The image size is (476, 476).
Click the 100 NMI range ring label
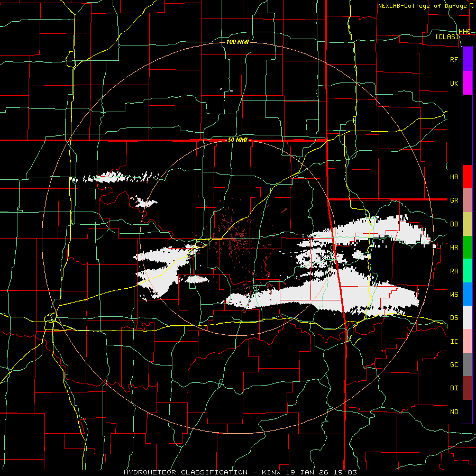click(237, 42)
